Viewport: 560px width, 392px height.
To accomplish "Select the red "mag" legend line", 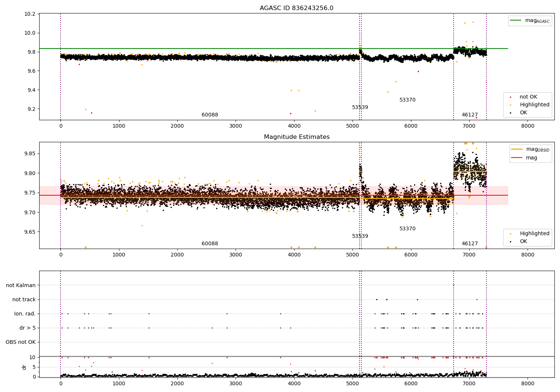I will [517, 158].
